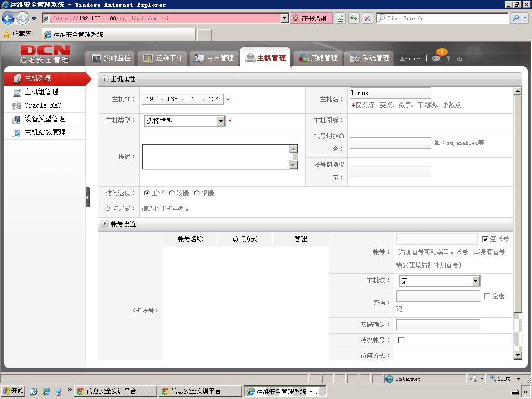Screen dimensions: 532x399
Task: Collapse the 帐号设置 section
Action: pyautogui.click(x=104, y=224)
